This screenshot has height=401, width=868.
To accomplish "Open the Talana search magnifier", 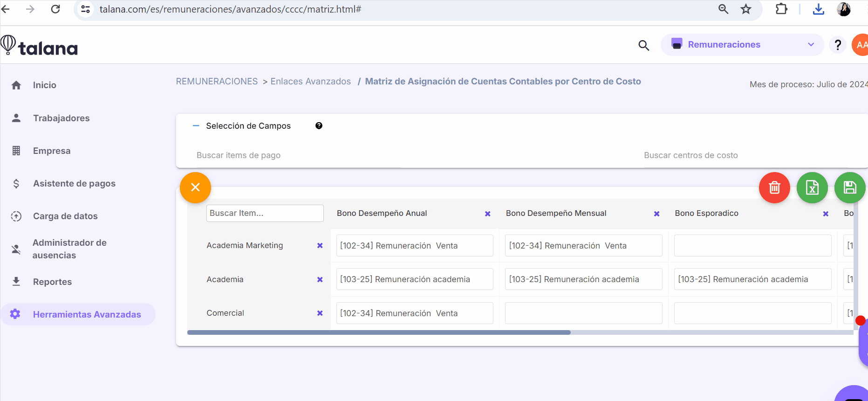I will click(x=643, y=45).
